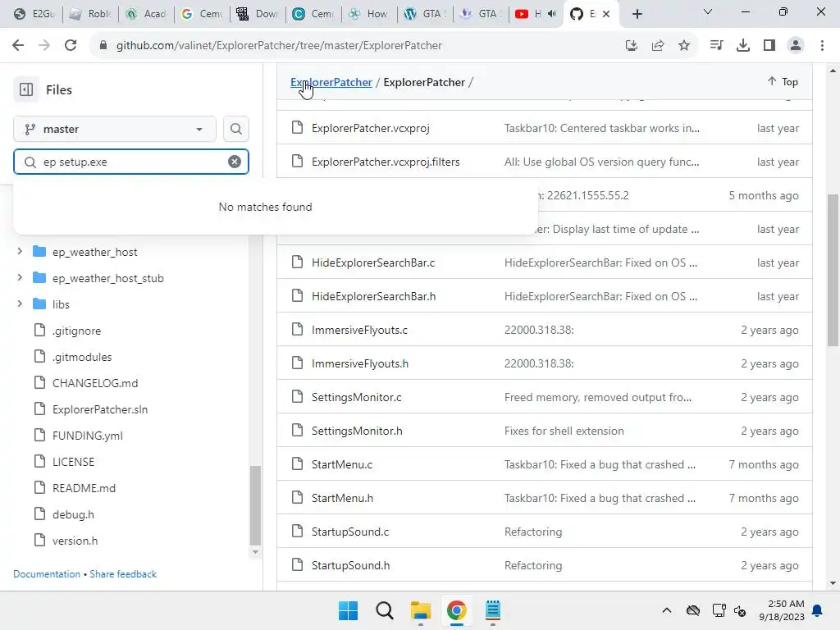Open the 'Refactoring' commit for StartupSound.c
Image resolution: width=840 pixels, height=630 pixels.
533,532
